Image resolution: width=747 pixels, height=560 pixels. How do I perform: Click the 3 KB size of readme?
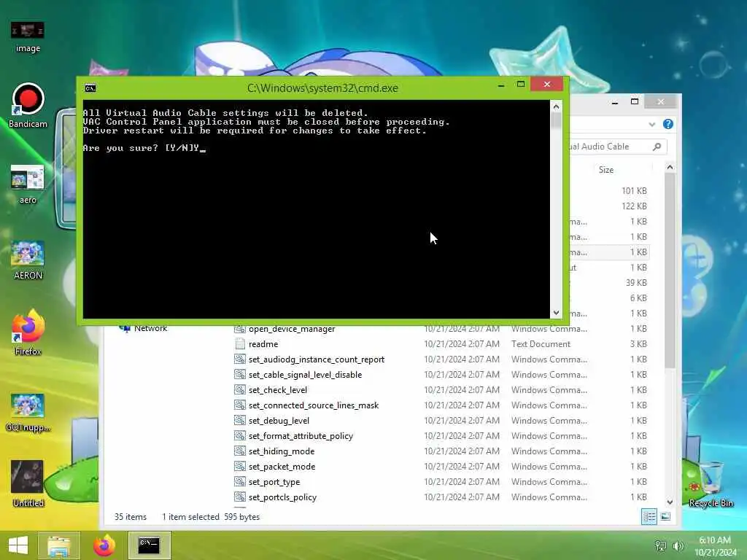(638, 344)
